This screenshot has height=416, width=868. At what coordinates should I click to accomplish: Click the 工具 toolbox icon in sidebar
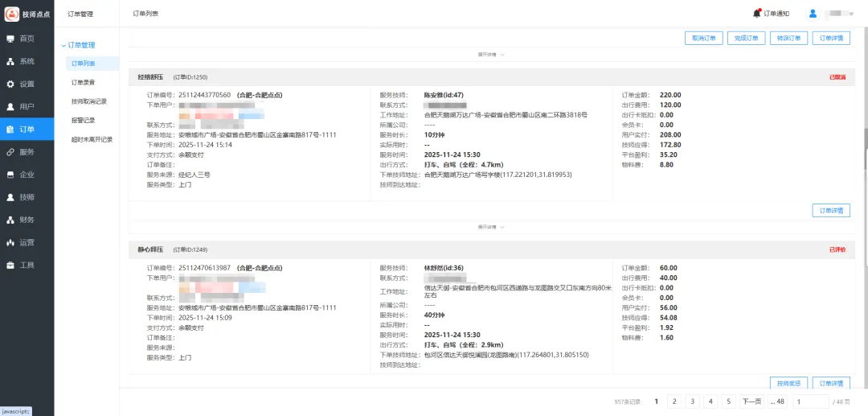[x=10, y=265]
